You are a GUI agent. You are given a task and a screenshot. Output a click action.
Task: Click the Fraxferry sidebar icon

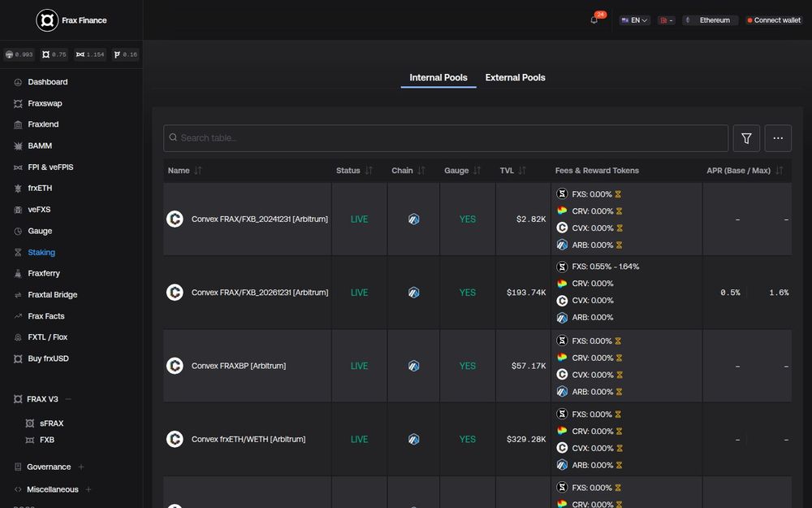(x=18, y=273)
